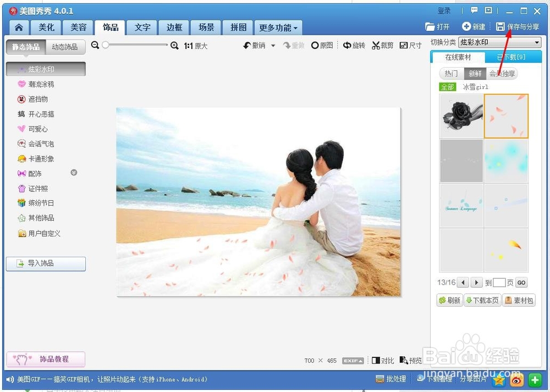Open the 尺寸 resize tool
The height and width of the screenshot is (392, 550).
[x=411, y=46]
